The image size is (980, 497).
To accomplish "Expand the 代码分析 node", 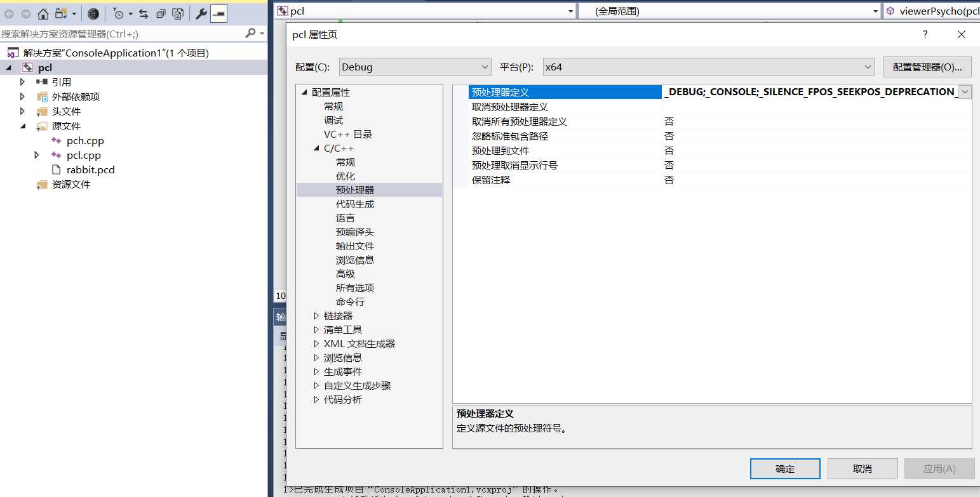I will (x=316, y=399).
